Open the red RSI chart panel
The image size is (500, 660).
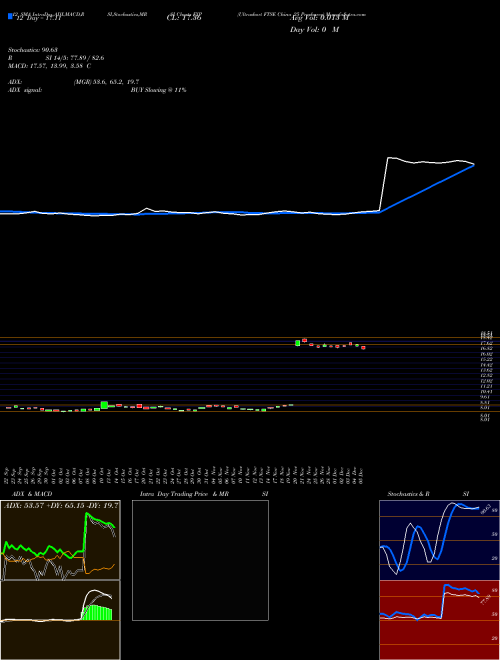[439, 620]
